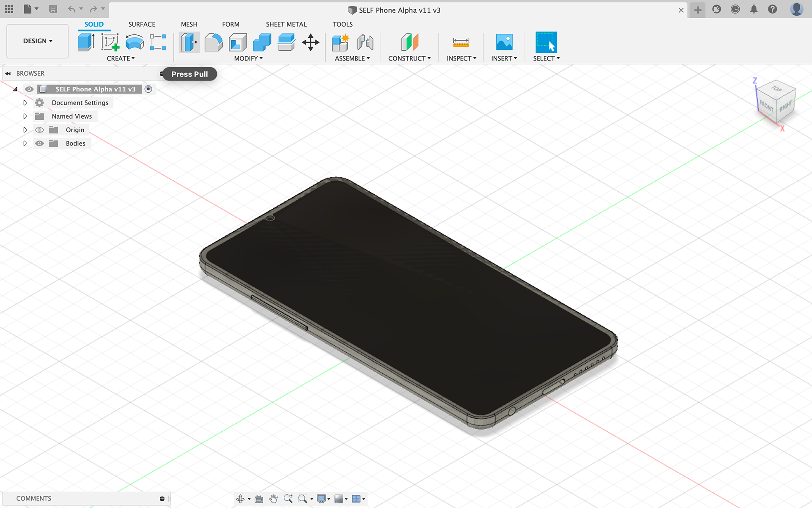Hide the Bodies folder
812x508 pixels.
(x=39, y=143)
